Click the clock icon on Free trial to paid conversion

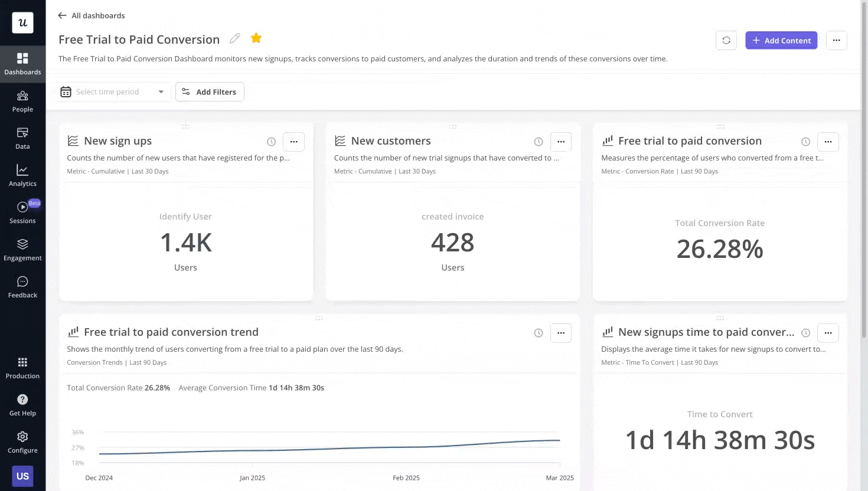(805, 142)
